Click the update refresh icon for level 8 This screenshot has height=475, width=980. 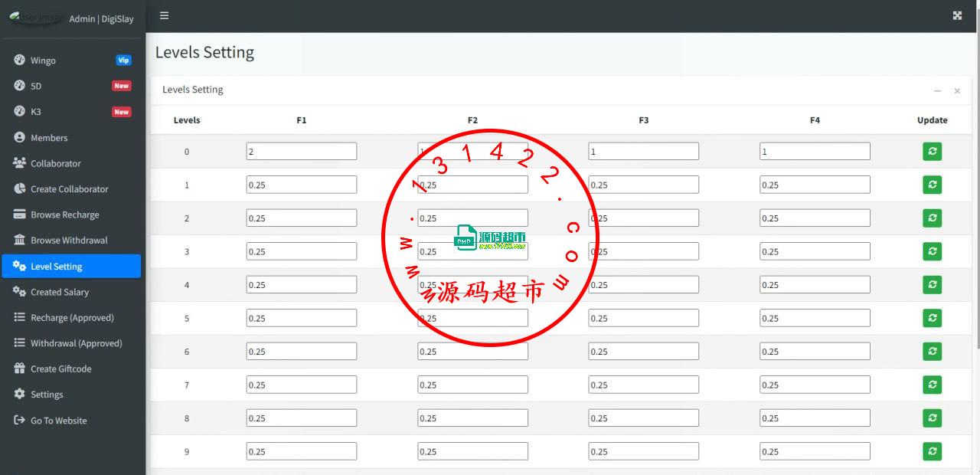pyautogui.click(x=932, y=418)
